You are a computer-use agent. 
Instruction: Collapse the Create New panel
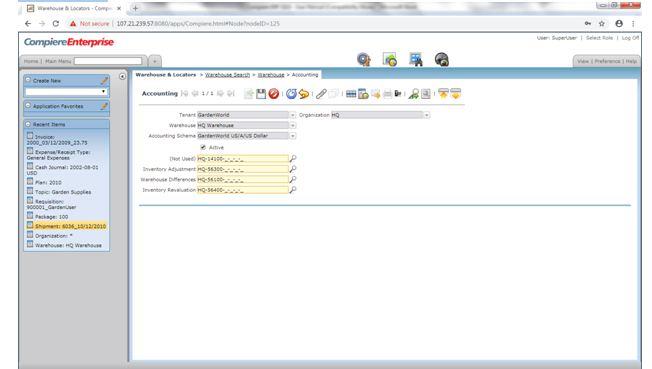pos(28,80)
